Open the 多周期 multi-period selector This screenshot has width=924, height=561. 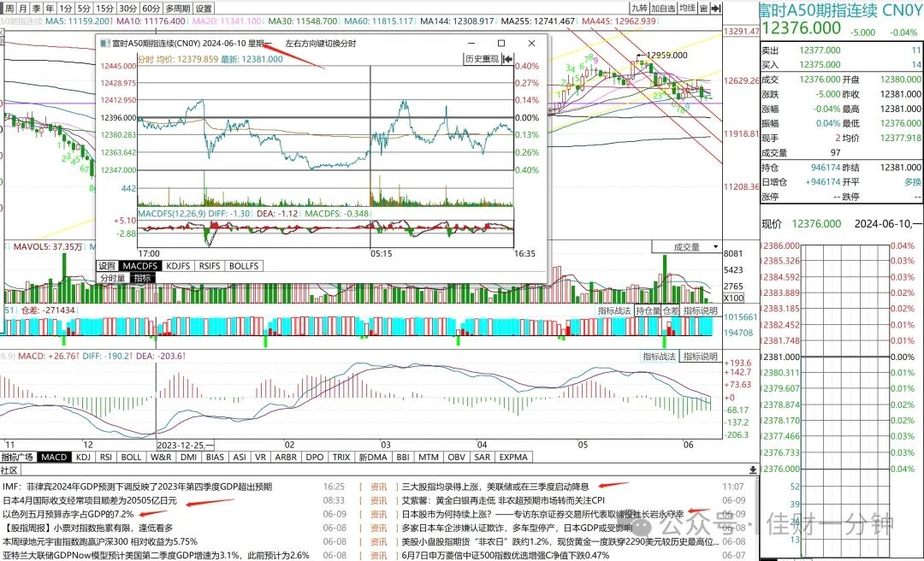(177, 9)
